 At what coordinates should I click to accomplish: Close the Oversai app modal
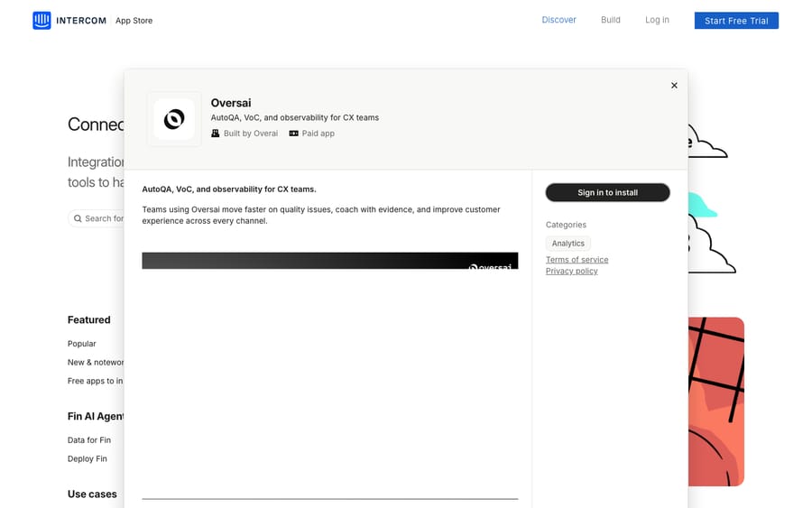(x=674, y=86)
